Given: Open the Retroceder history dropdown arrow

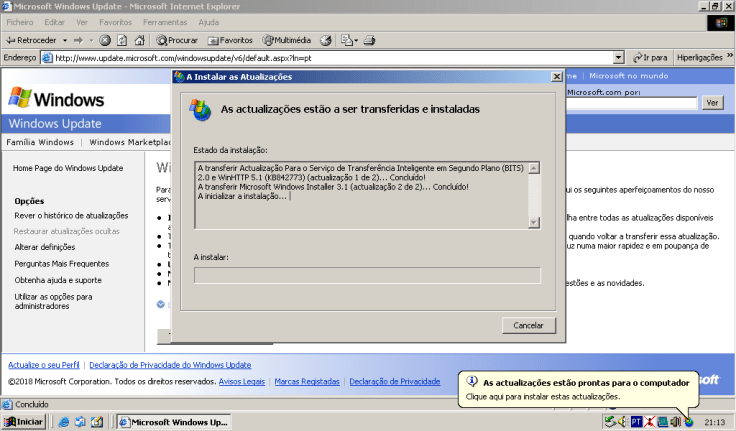Looking at the screenshot, I should point(64,40).
